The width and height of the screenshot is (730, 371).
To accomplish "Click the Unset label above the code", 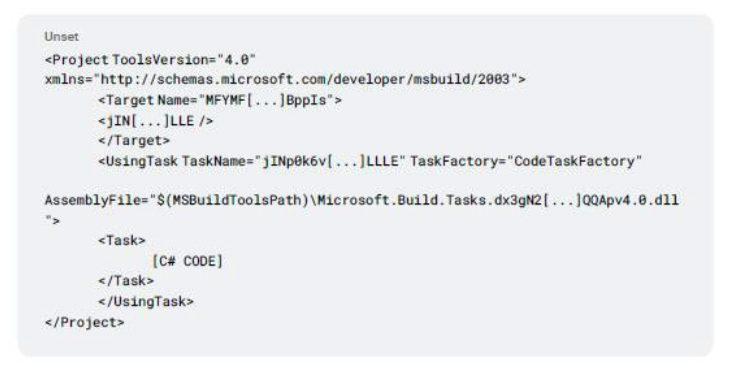I will pos(61,36).
